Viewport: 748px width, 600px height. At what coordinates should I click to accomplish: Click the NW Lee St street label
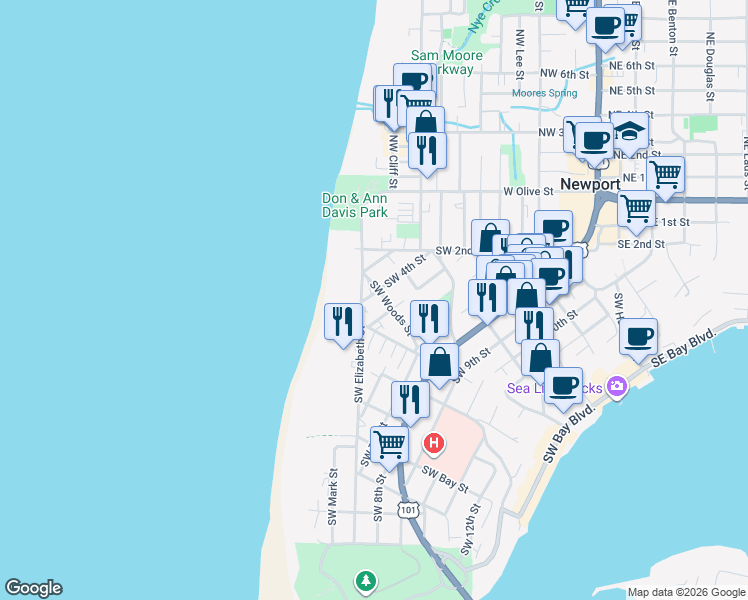[519, 54]
